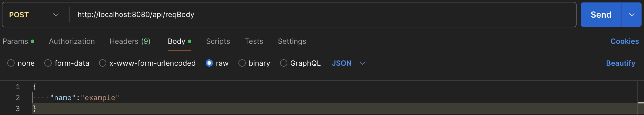Viewport: 644px width, 115px height.
Task: Send the request
Action: (x=601, y=15)
